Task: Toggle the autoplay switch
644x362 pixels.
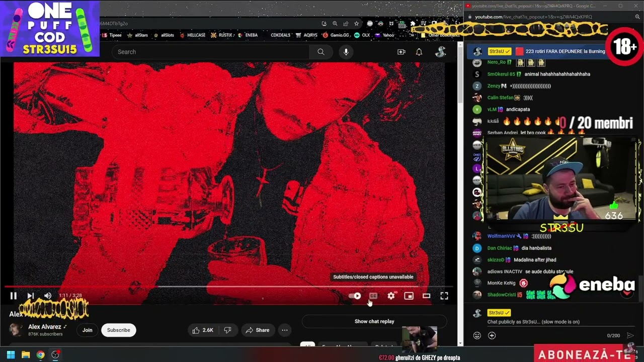Action: click(x=355, y=296)
